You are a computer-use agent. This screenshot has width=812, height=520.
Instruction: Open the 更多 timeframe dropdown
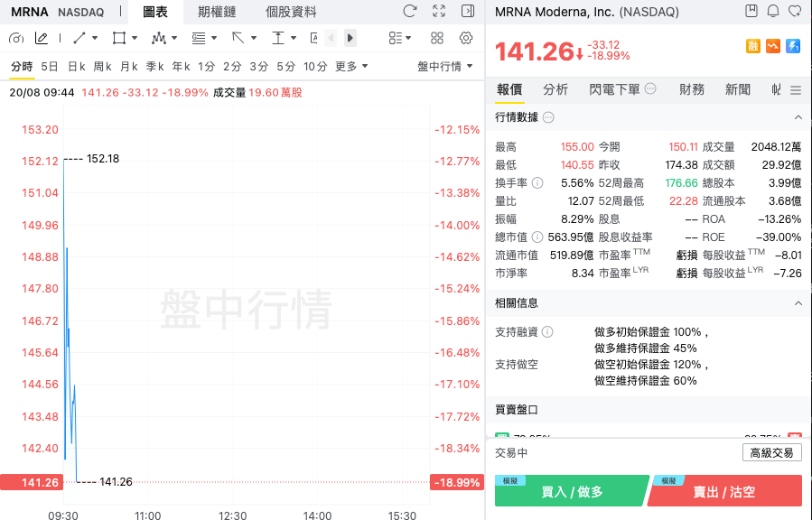coord(351,67)
